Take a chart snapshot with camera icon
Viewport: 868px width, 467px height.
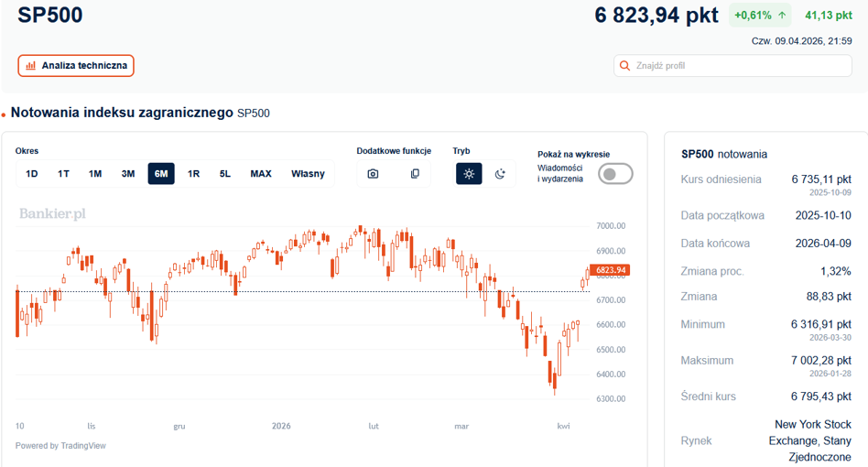(x=373, y=174)
